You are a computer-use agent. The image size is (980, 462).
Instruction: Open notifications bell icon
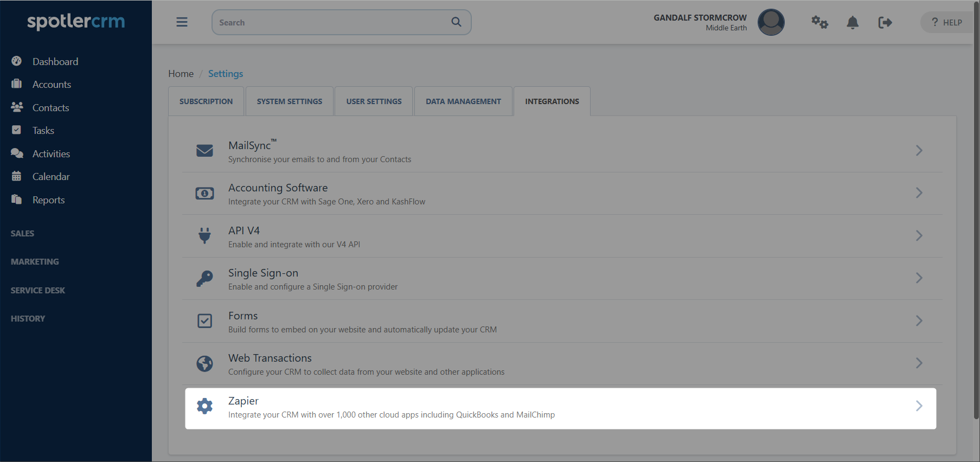point(853,22)
